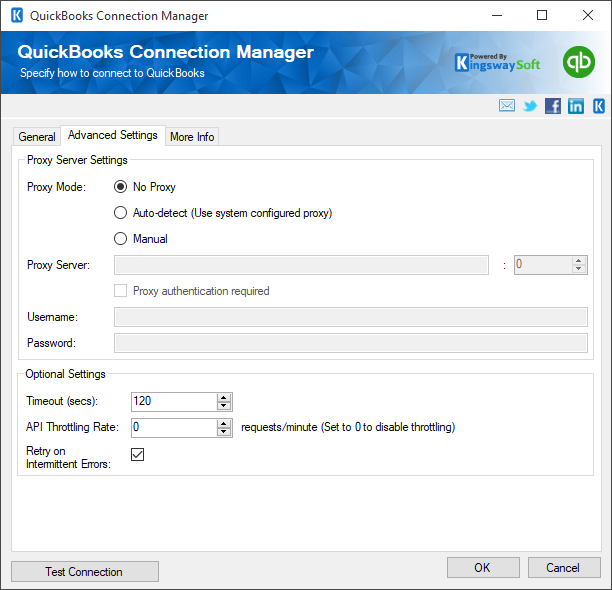Image resolution: width=612 pixels, height=590 pixels.
Task: Click "Specify how to connect to QuickBooks" subtitle
Action: coord(112,73)
